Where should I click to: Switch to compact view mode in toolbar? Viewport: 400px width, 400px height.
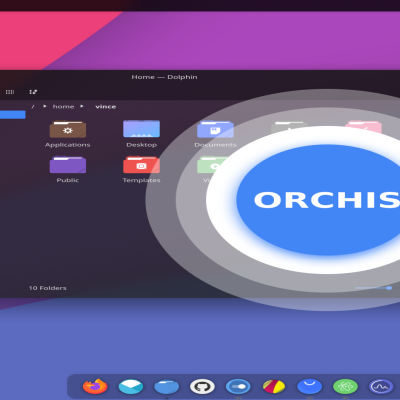[x=10, y=92]
